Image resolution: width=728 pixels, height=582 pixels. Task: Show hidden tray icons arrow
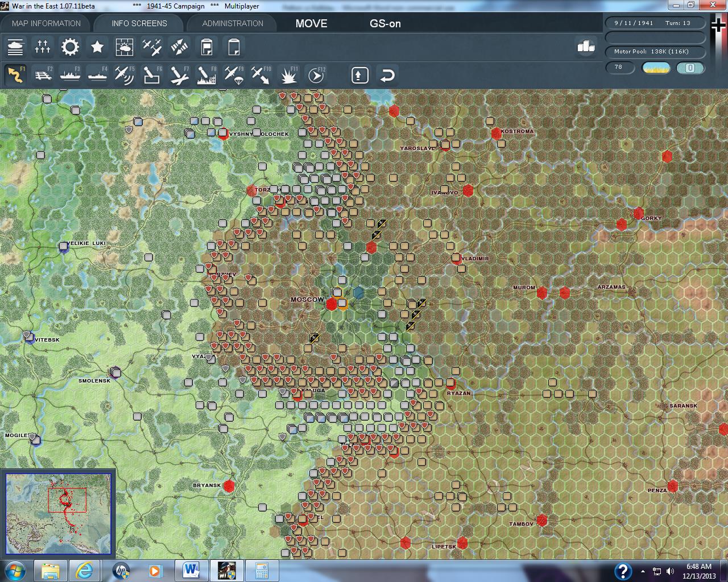[x=643, y=571]
